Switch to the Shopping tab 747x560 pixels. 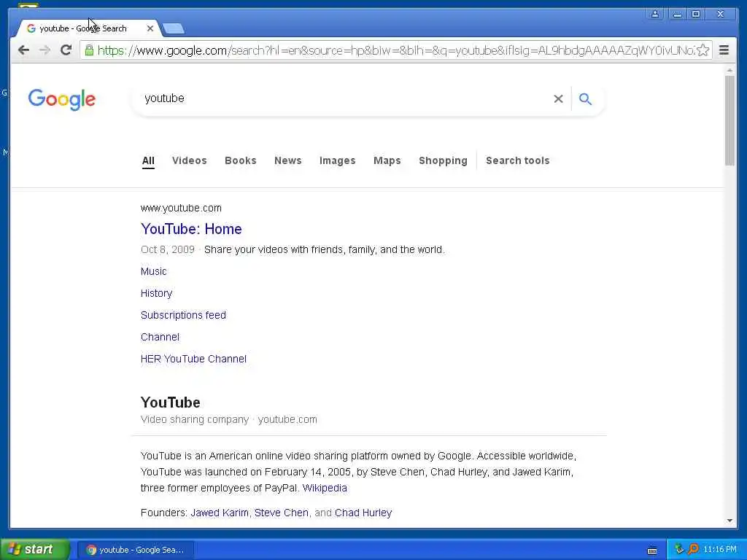(x=443, y=160)
